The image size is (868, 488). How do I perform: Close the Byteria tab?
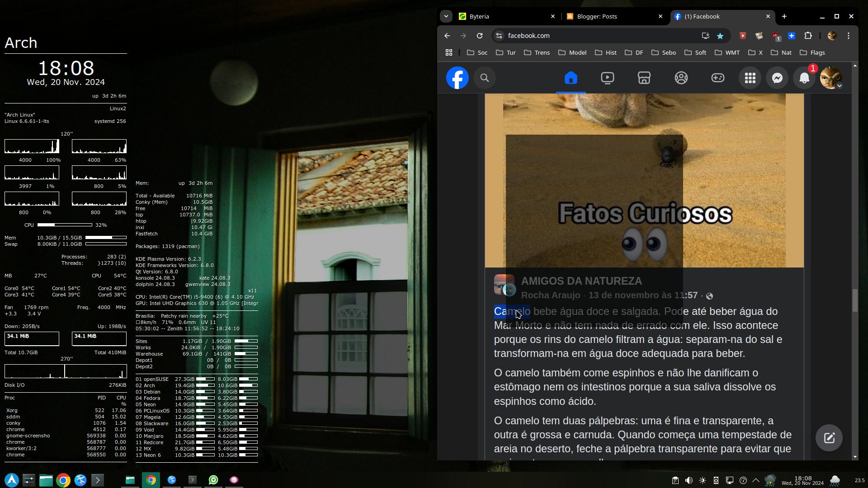[x=552, y=16]
